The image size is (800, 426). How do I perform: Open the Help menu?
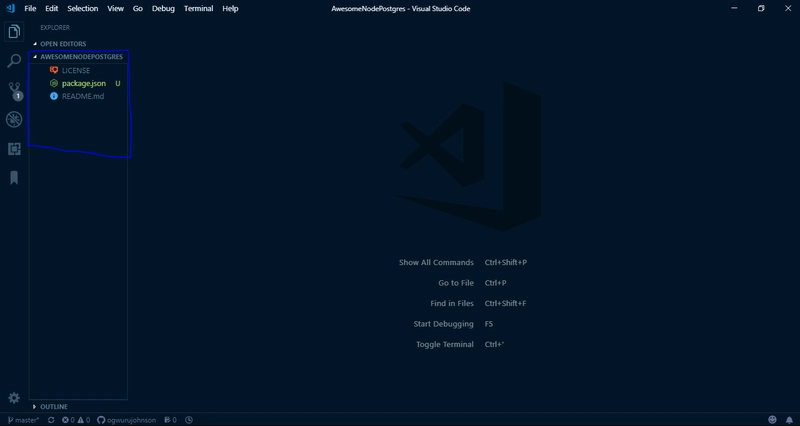point(230,8)
